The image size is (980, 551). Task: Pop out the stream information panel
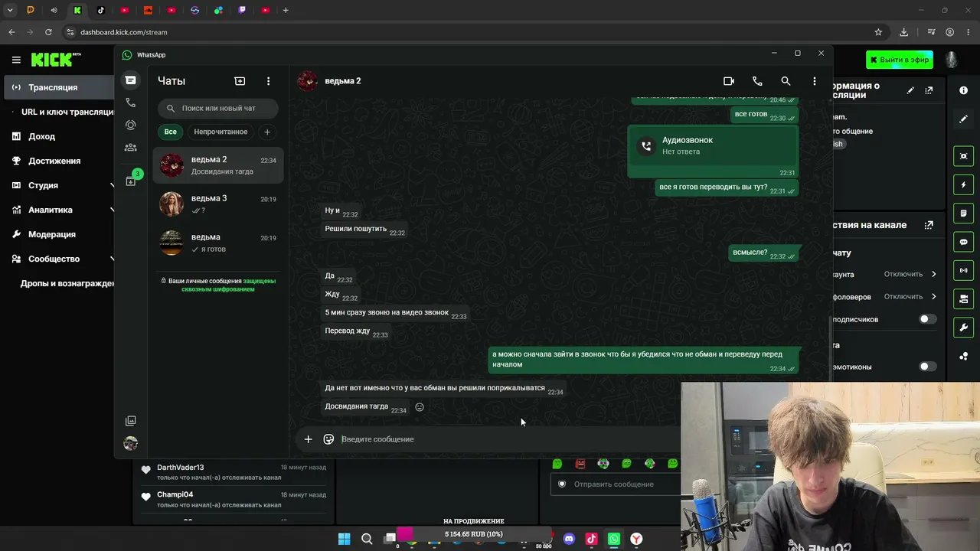(929, 90)
